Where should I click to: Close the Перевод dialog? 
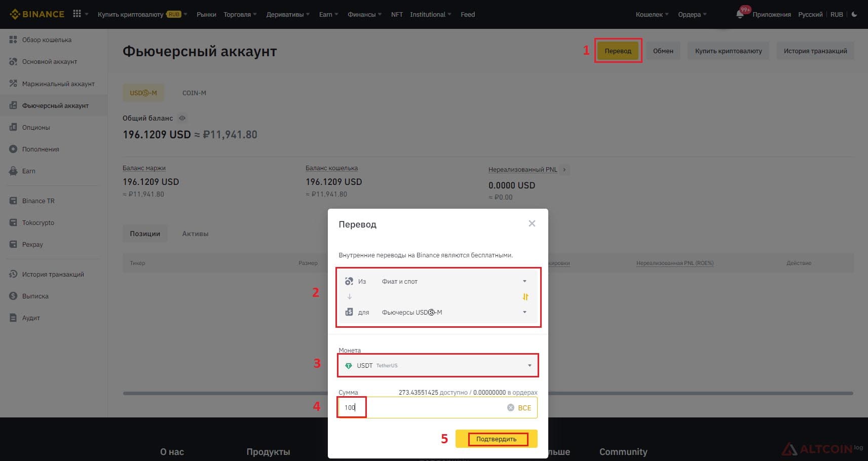[x=532, y=223]
